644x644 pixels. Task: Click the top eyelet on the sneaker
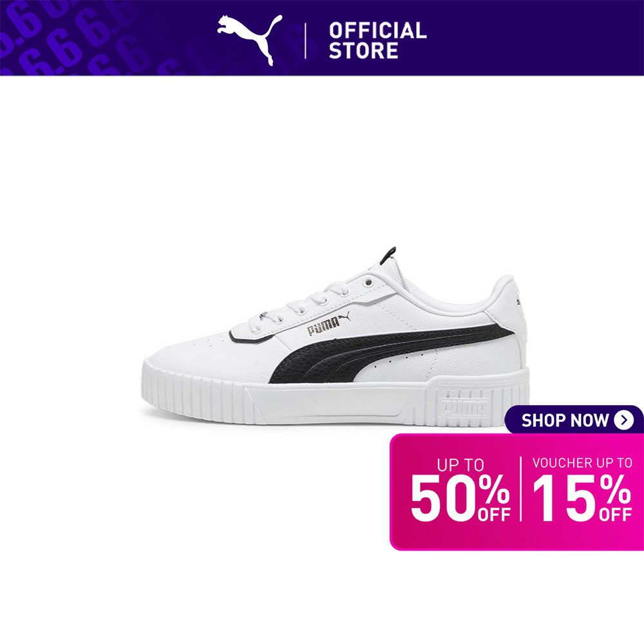click(x=368, y=283)
